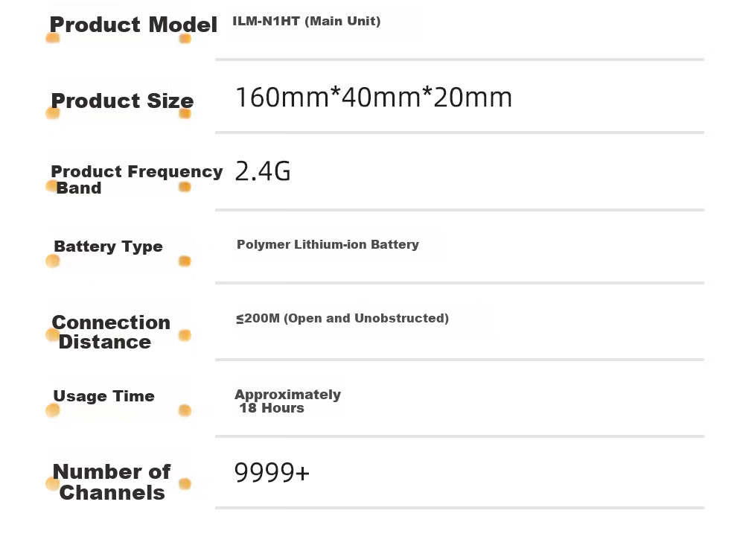The width and height of the screenshot is (737, 560).
Task: Click orange dot right of Number of Channels
Action: point(185,483)
